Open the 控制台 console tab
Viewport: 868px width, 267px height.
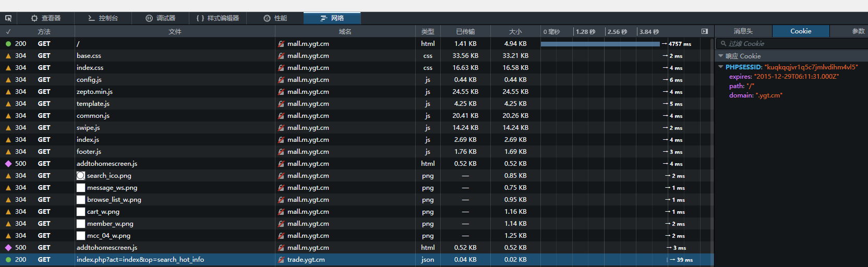(103, 18)
